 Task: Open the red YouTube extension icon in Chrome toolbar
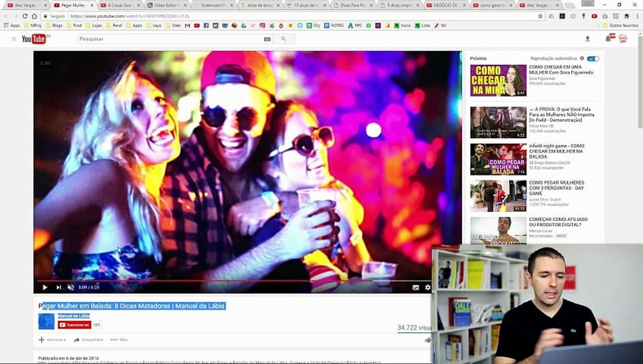coord(594,16)
